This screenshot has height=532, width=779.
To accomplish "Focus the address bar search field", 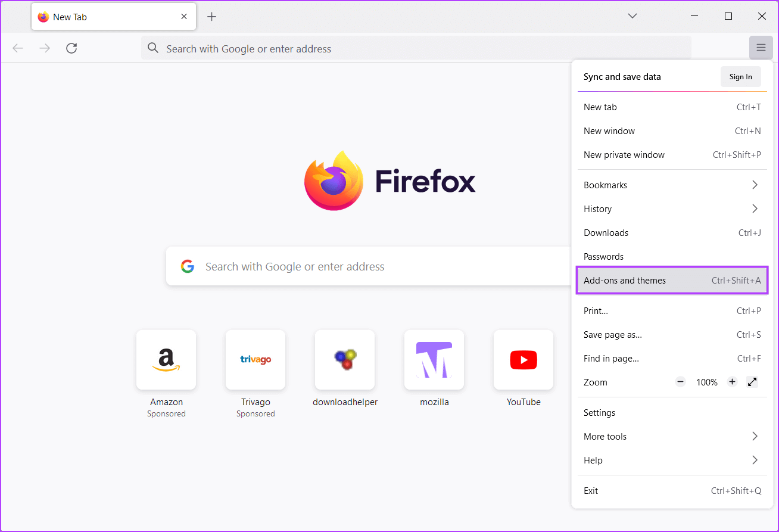I will coord(416,48).
